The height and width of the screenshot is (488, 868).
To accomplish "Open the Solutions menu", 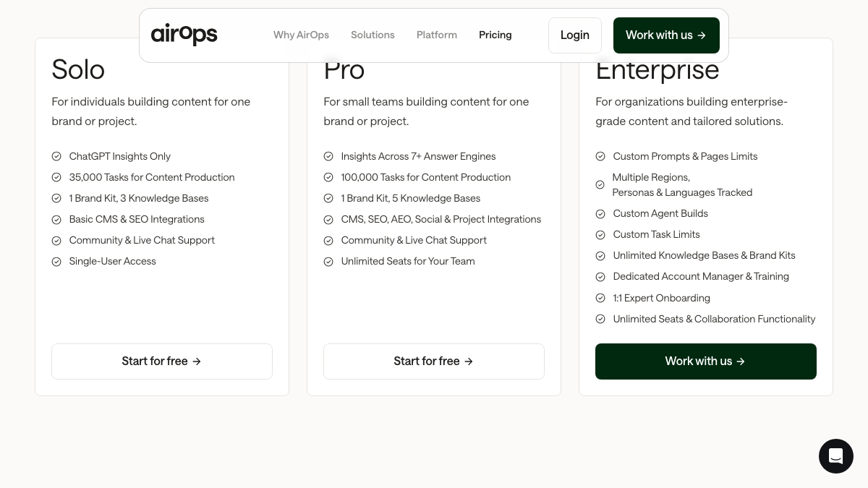I will coord(373,35).
